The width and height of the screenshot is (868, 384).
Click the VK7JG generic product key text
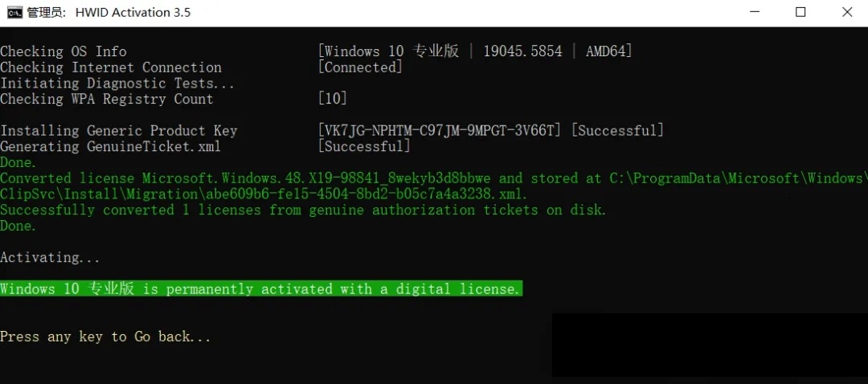coord(440,131)
